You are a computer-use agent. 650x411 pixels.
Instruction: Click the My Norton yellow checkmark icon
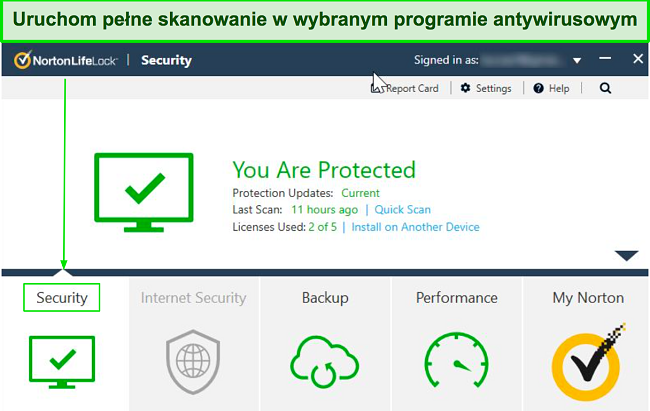[588, 362]
